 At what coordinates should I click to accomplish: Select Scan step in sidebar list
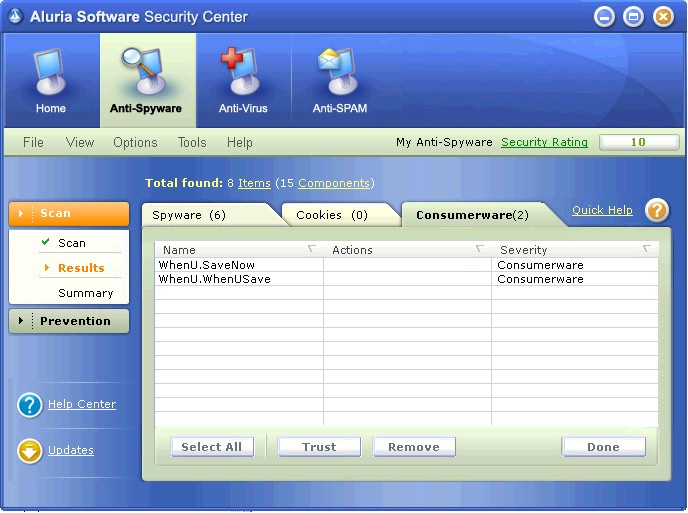[x=72, y=243]
